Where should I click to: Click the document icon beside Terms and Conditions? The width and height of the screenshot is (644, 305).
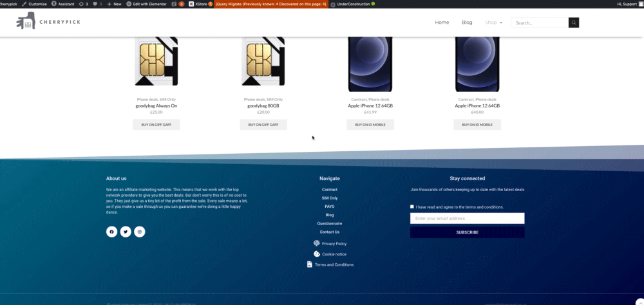tap(310, 264)
